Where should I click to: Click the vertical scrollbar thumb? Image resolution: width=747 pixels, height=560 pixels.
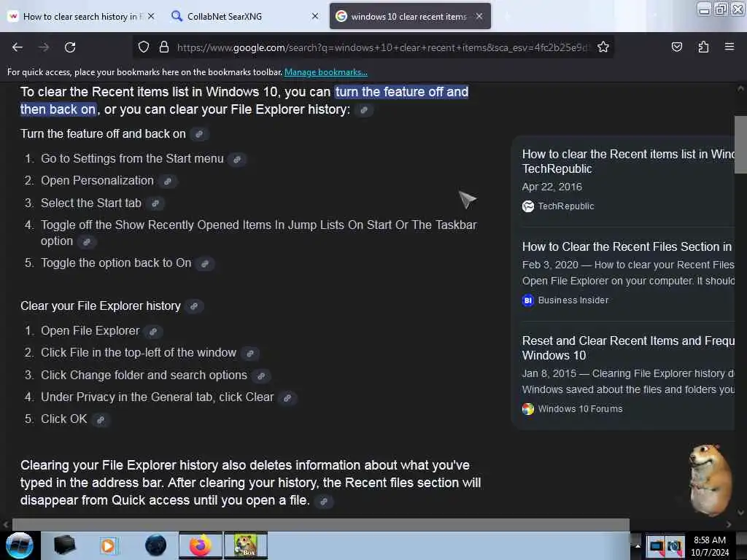coord(740,145)
